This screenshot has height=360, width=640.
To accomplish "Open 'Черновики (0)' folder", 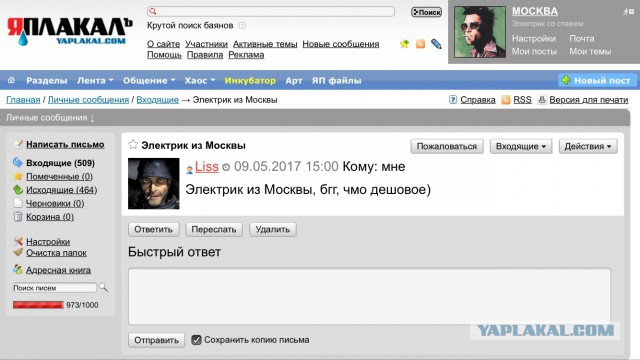I will click(55, 203).
